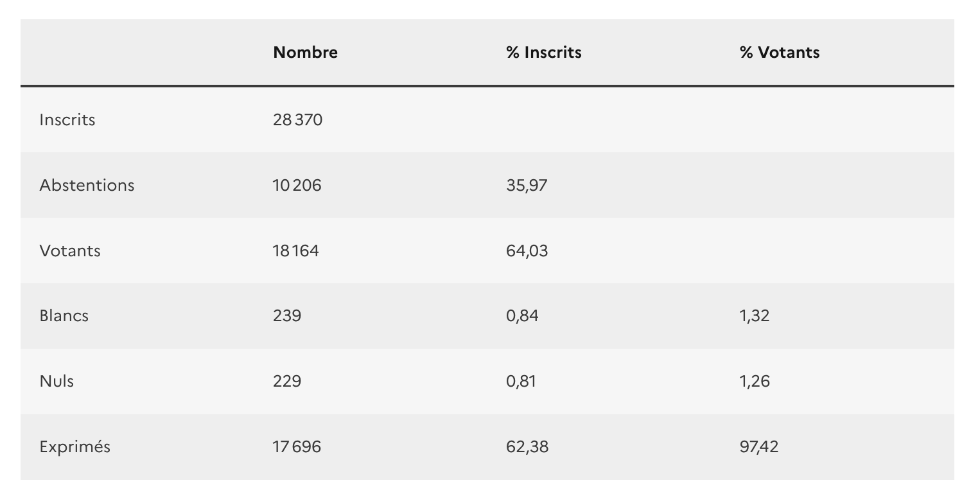Click the Exprimés row label
Viewport: 980px width, 501px height.
[x=74, y=447]
